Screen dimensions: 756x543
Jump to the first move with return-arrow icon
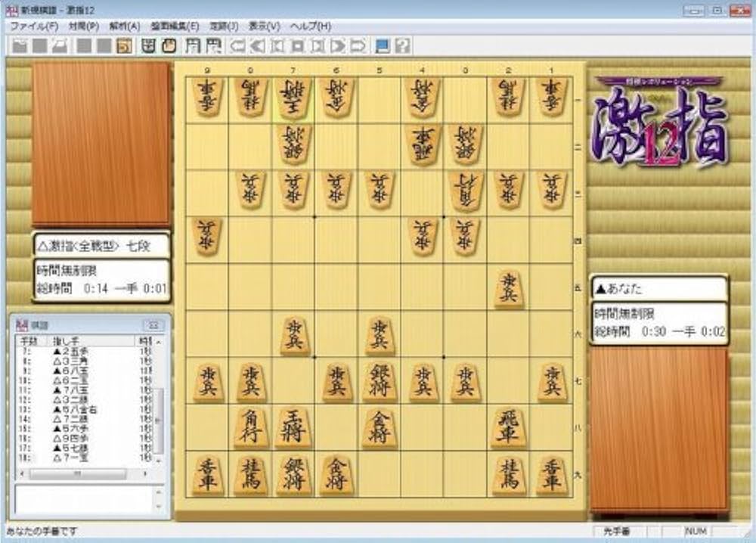[x=237, y=46]
